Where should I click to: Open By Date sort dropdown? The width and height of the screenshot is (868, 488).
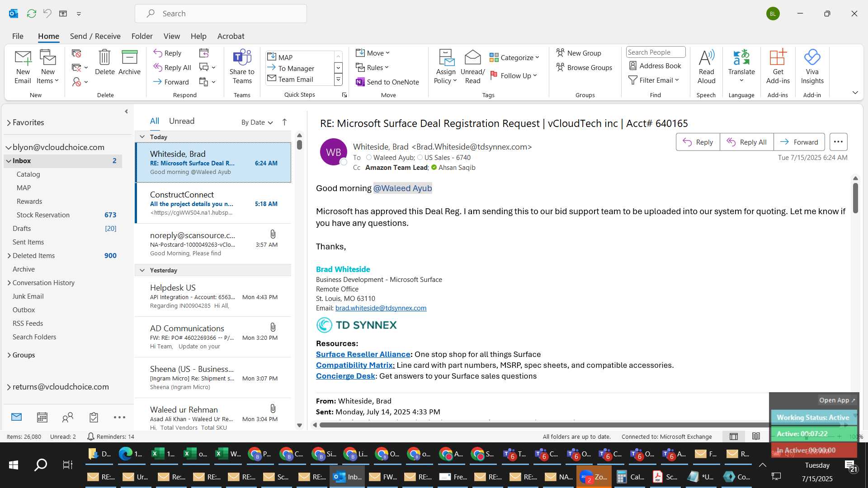pos(257,122)
